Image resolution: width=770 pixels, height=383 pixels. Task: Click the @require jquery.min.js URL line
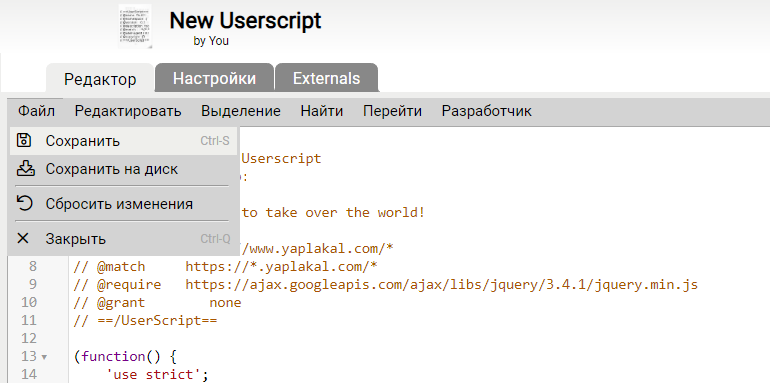385,285
